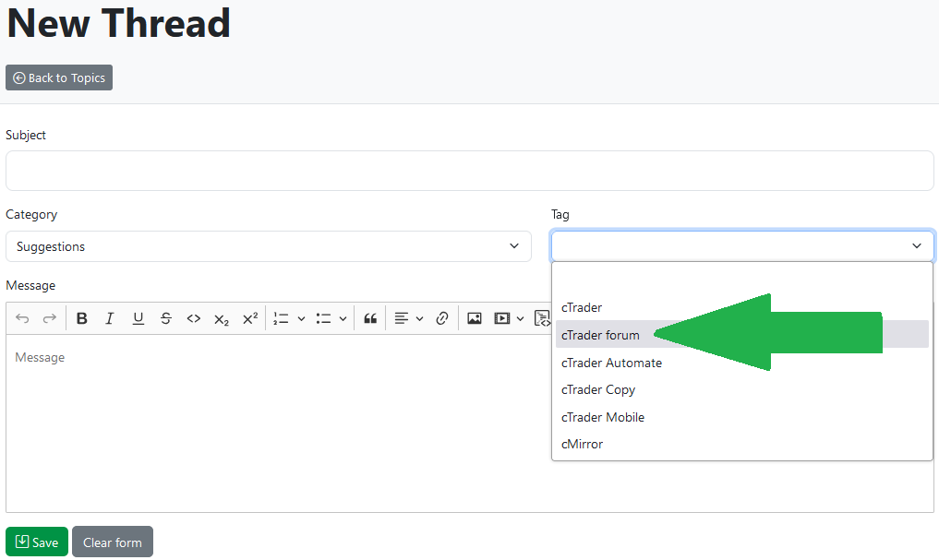The height and width of the screenshot is (560, 939).
Task: Toggle inline code formatting
Action: pyautogui.click(x=193, y=318)
